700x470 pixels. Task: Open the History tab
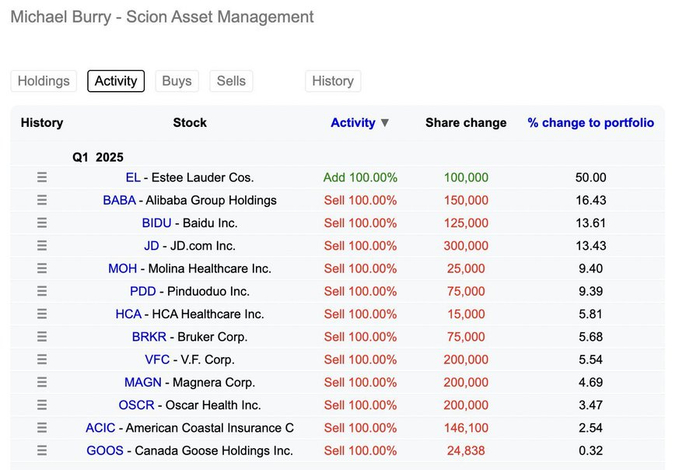point(332,81)
